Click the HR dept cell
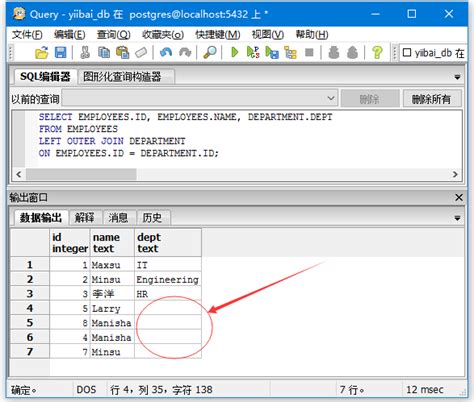Viewport: 474px width, 402px height. pyautogui.click(x=168, y=294)
